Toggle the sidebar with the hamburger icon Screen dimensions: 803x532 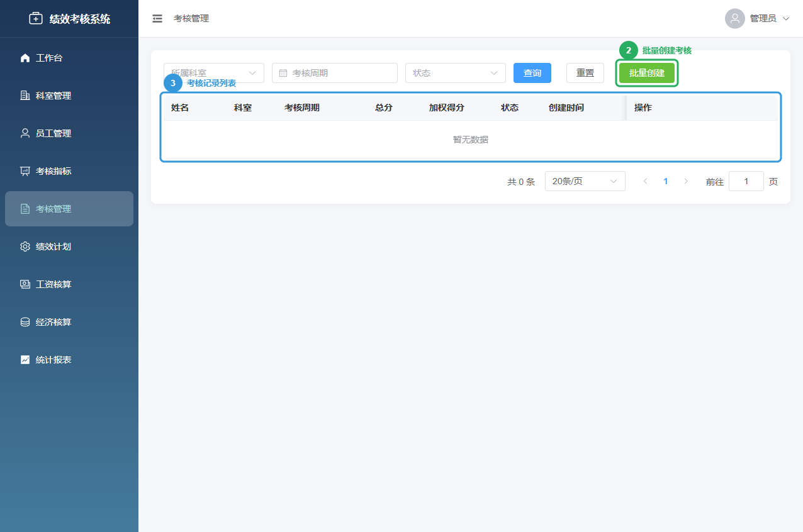click(x=157, y=18)
